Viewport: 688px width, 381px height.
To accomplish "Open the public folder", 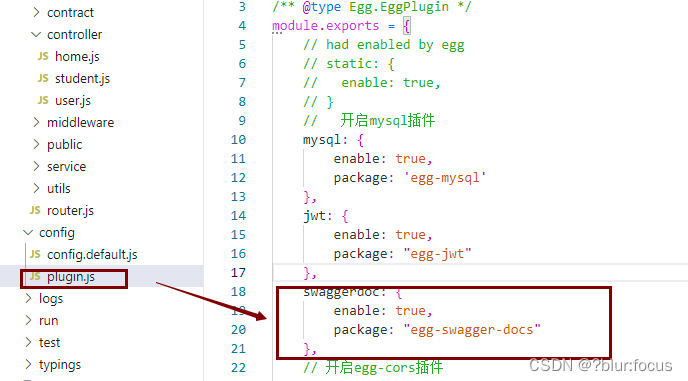I will click(64, 144).
